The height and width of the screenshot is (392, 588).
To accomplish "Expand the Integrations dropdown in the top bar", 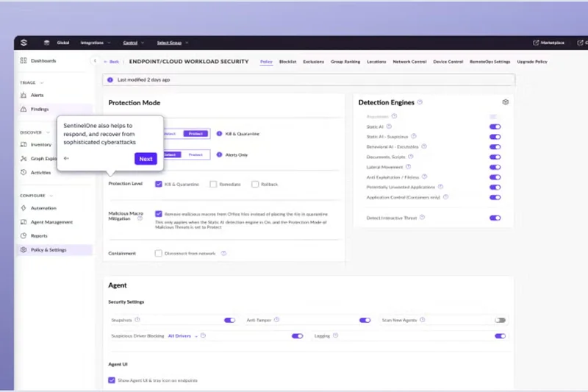I will tap(94, 43).
